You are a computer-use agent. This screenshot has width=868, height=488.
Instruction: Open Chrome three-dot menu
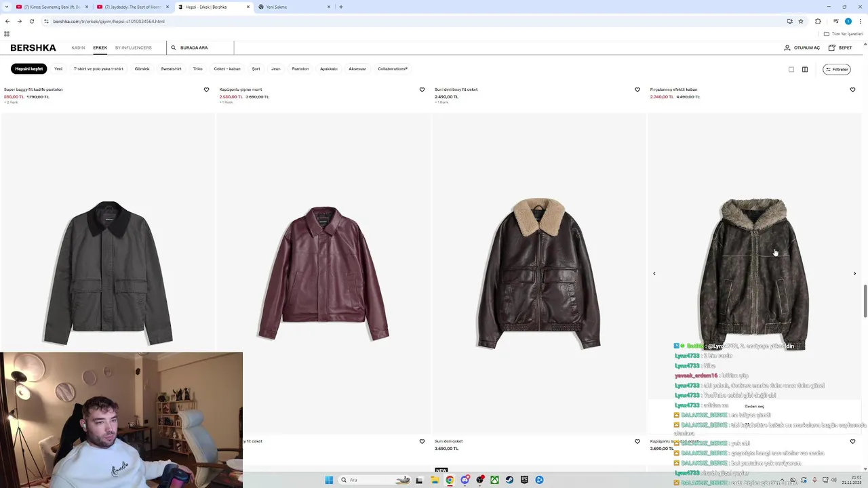(x=860, y=21)
